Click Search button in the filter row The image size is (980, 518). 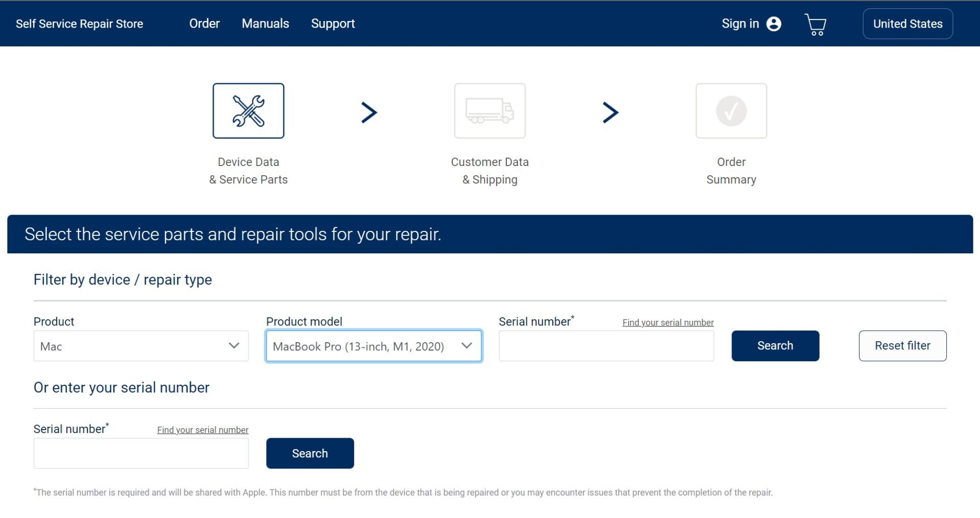[x=775, y=346]
